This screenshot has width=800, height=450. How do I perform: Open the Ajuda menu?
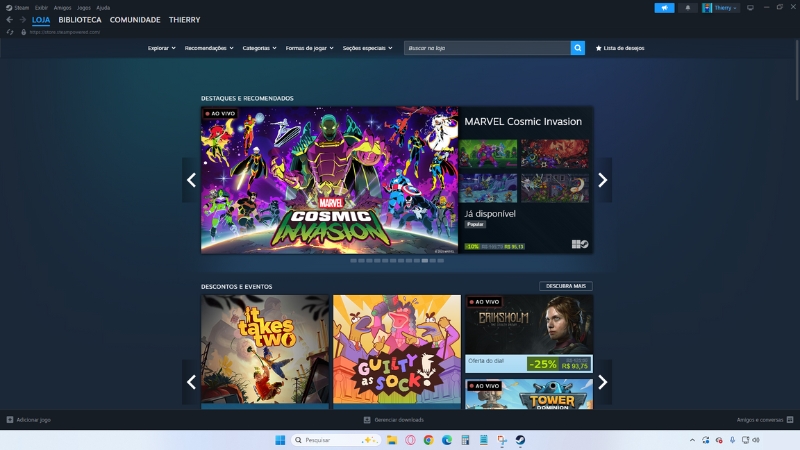[x=103, y=8]
